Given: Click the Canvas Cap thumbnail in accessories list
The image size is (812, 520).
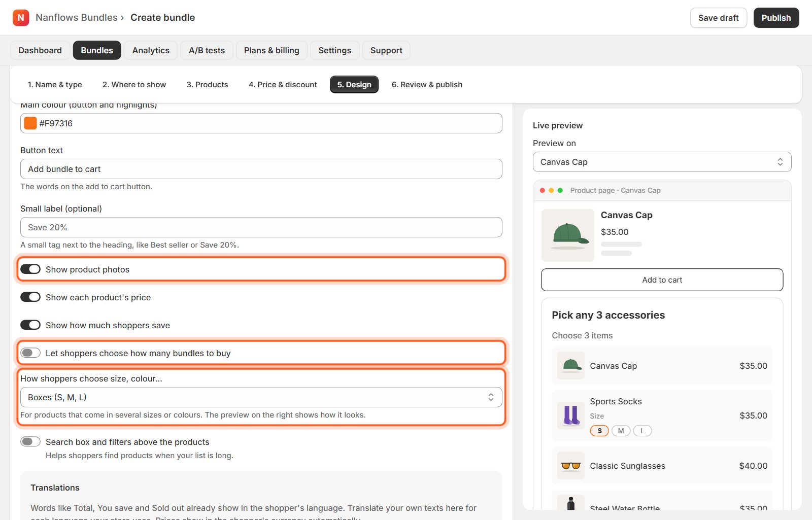Looking at the screenshot, I should coord(571,366).
